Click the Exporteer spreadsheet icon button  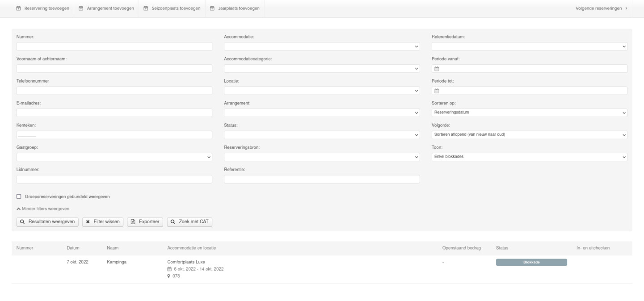[x=133, y=222]
